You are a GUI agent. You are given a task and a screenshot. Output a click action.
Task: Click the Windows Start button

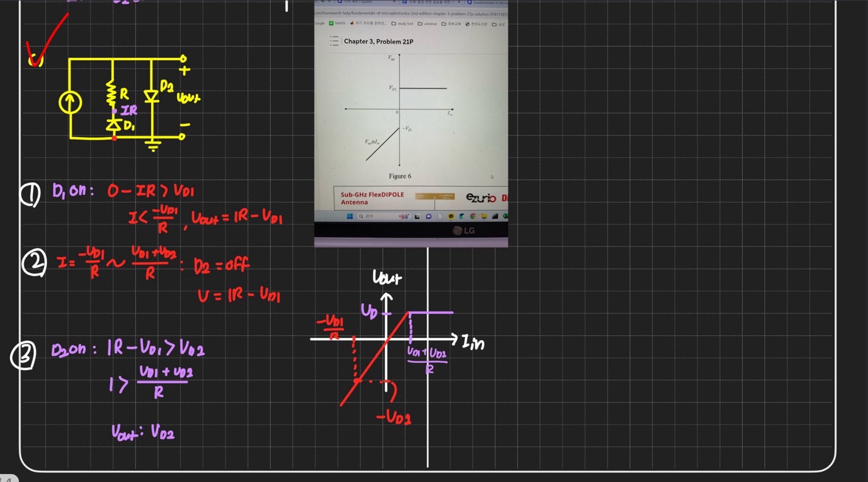tap(350, 216)
